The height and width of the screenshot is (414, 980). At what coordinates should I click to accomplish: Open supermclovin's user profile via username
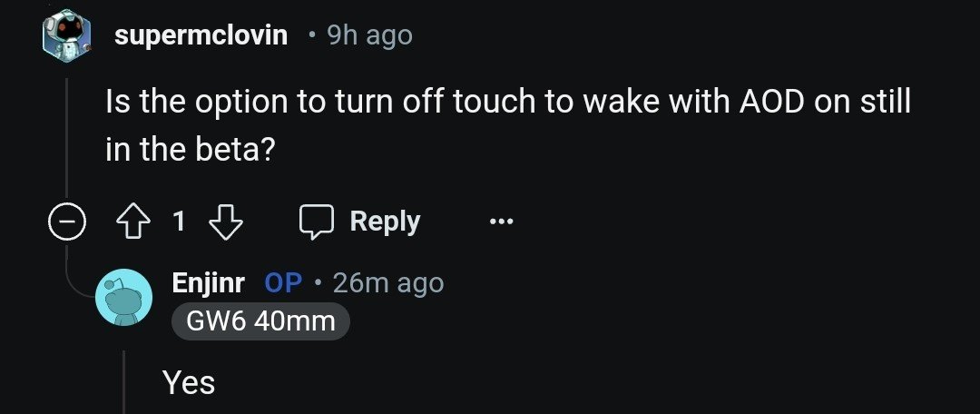pyautogui.click(x=201, y=35)
